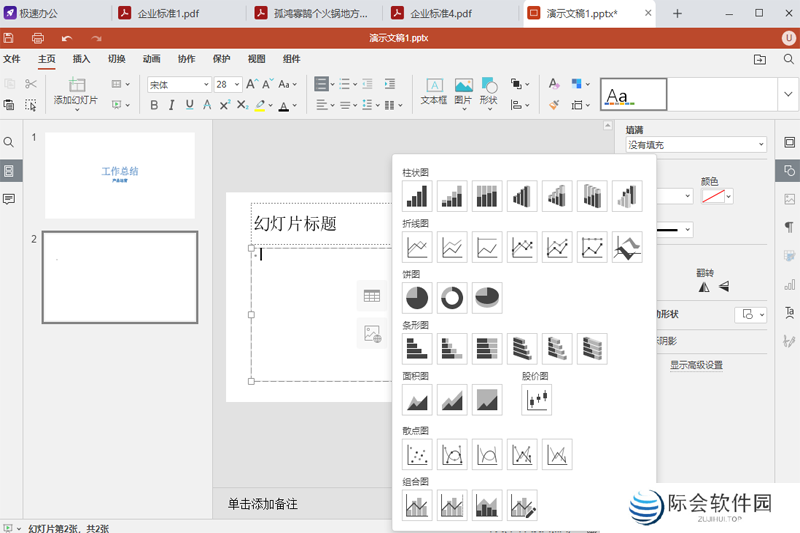Open the 插入 (Insert) menu tab
Image resolution: width=800 pixels, height=533 pixels.
[x=81, y=59]
